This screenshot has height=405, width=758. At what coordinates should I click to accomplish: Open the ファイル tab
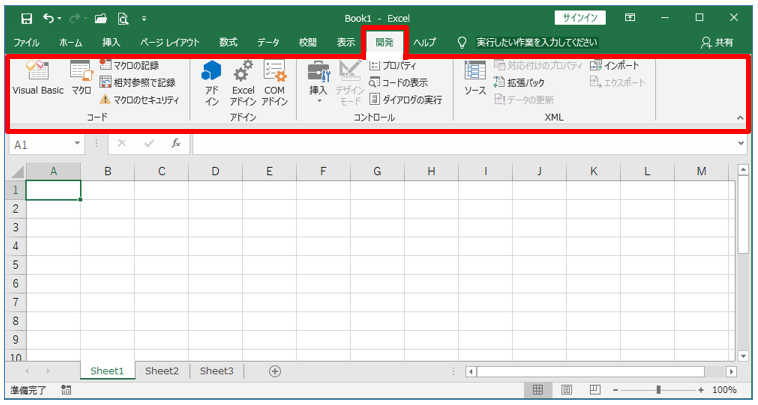point(27,43)
